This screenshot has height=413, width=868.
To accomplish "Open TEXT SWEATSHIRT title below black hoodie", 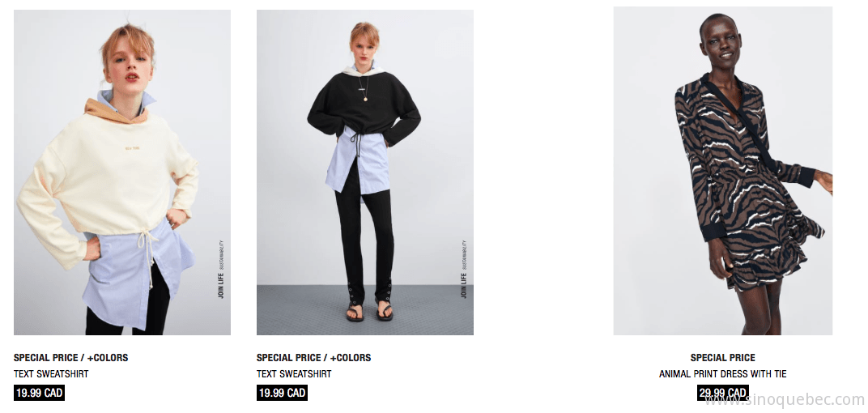I will coord(294,373).
